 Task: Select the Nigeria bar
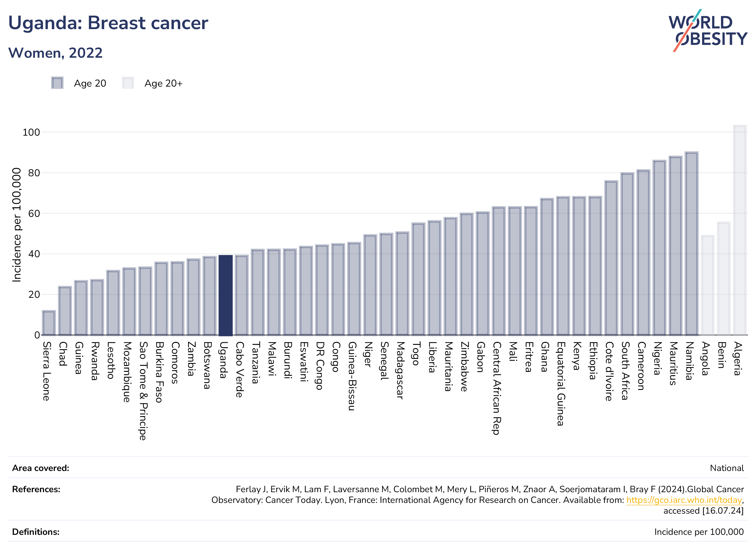click(x=659, y=247)
